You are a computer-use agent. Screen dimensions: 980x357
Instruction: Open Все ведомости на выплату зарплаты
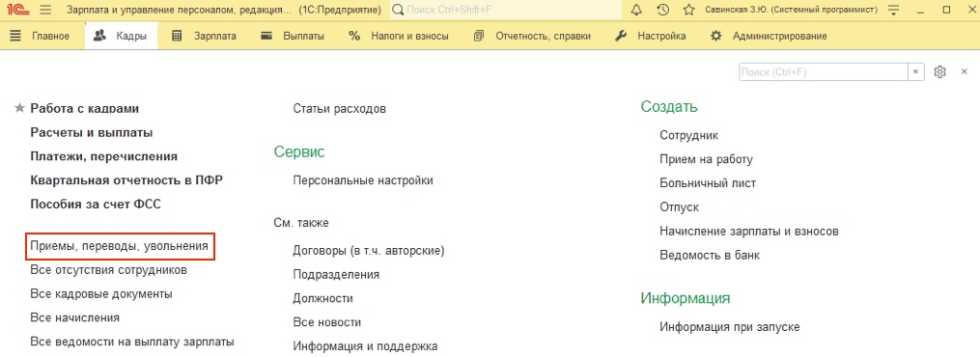132,342
